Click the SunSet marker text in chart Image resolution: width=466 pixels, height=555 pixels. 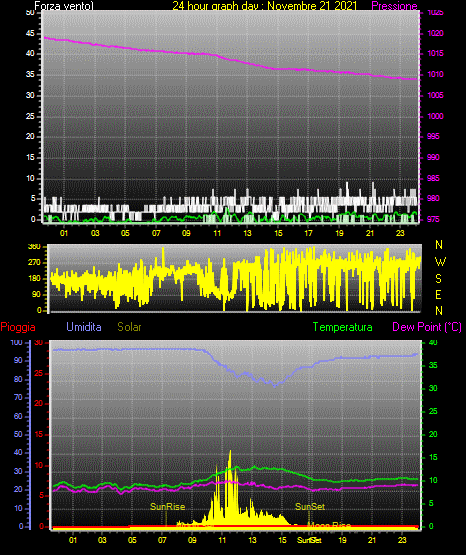tap(310, 507)
